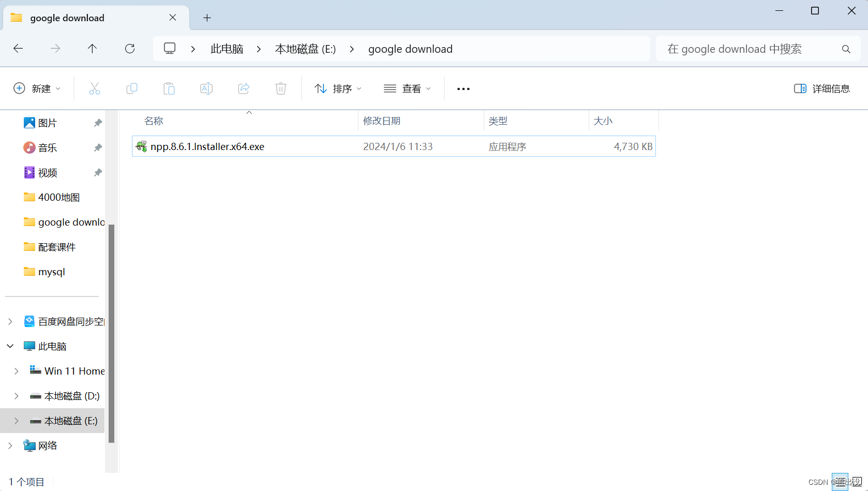Unpin Music (音乐) via its pin icon
Viewport: 868px width, 491px height.
(98, 147)
